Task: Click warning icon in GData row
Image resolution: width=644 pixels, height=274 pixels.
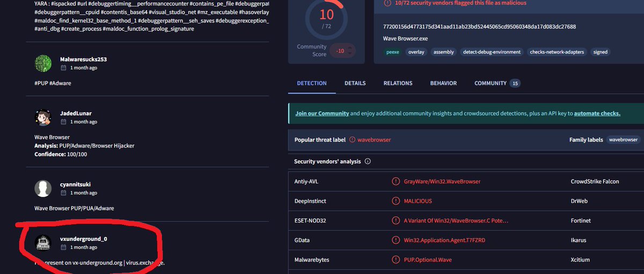Action: click(x=396, y=240)
